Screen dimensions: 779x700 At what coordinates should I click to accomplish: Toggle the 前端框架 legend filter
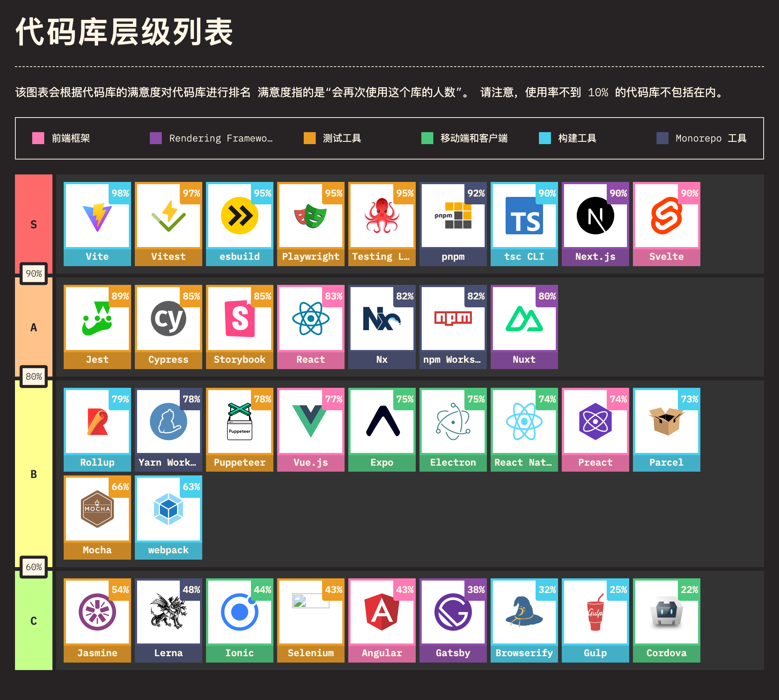pos(70,139)
